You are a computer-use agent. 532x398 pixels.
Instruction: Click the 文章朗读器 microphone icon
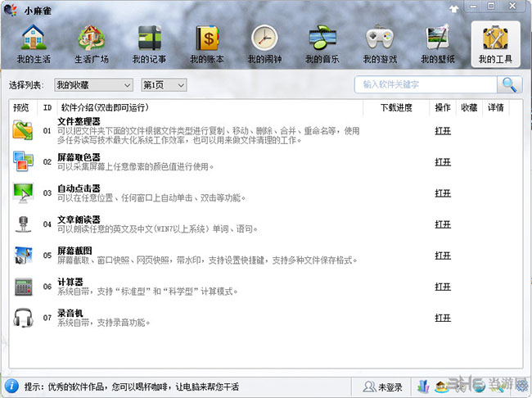tap(23, 224)
